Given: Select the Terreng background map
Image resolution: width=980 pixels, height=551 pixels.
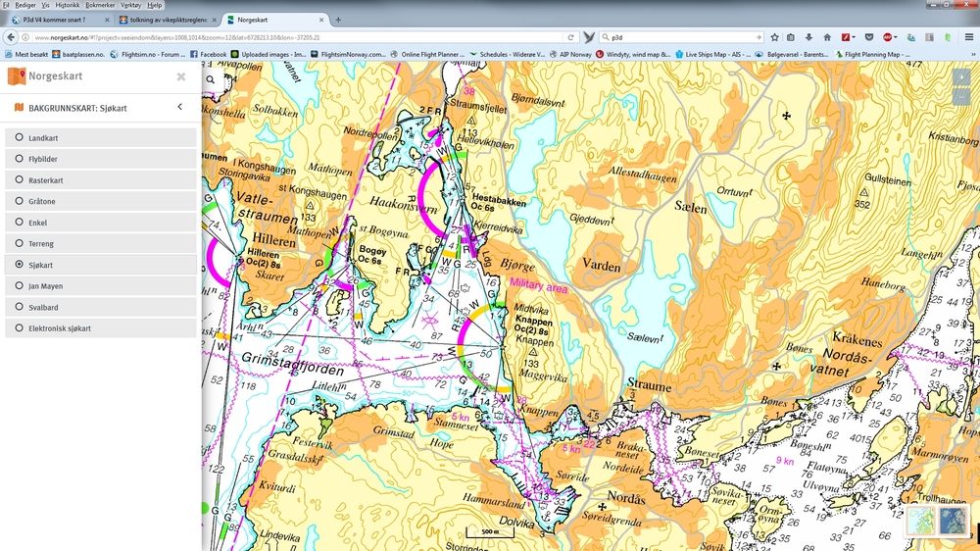Looking at the screenshot, I should 101,243.
